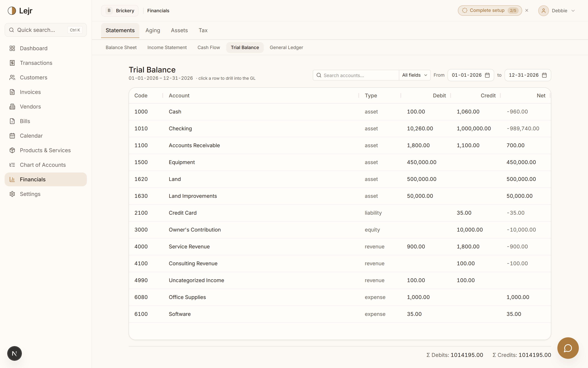
Task: Click the Financials breadcrumb
Action: 158,11
